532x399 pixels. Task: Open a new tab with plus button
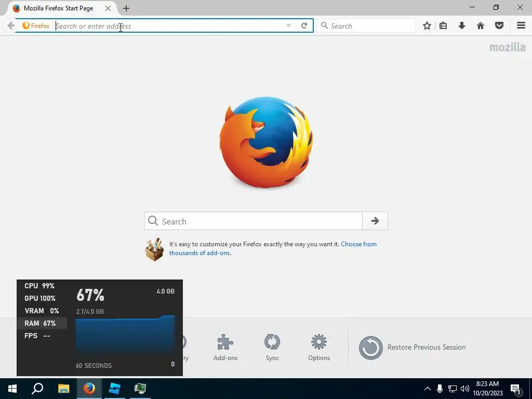[126, 8]
